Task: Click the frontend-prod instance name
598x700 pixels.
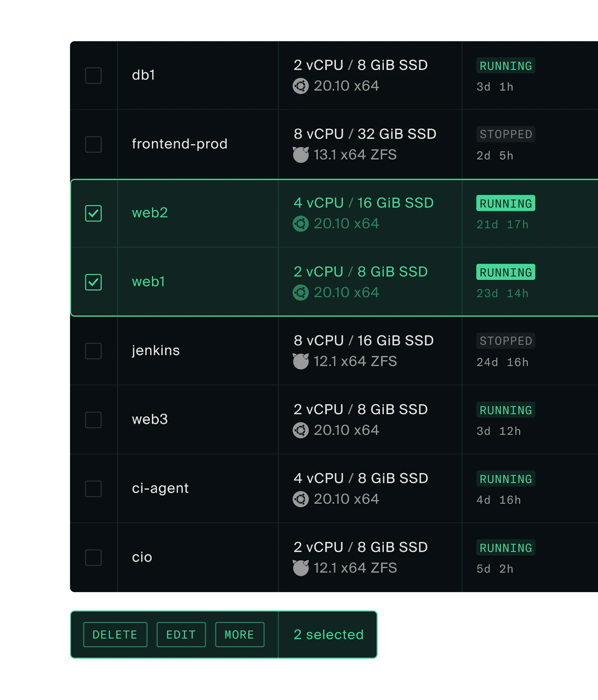Action: [179, 144]
